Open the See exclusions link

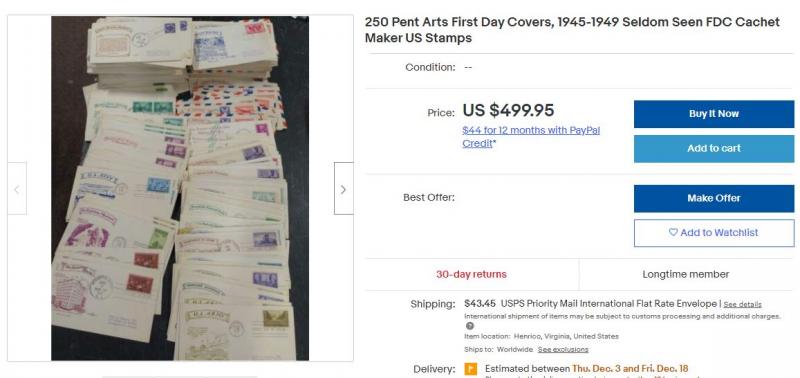click(563, 349)
